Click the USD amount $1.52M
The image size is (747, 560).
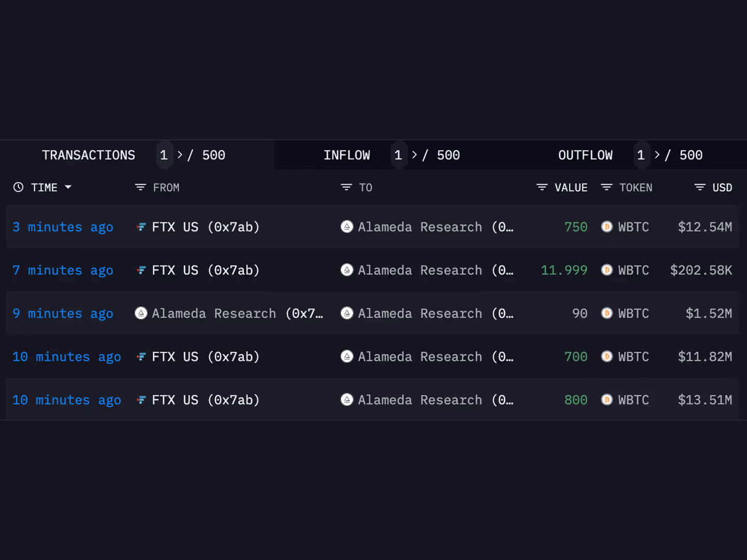709,314
